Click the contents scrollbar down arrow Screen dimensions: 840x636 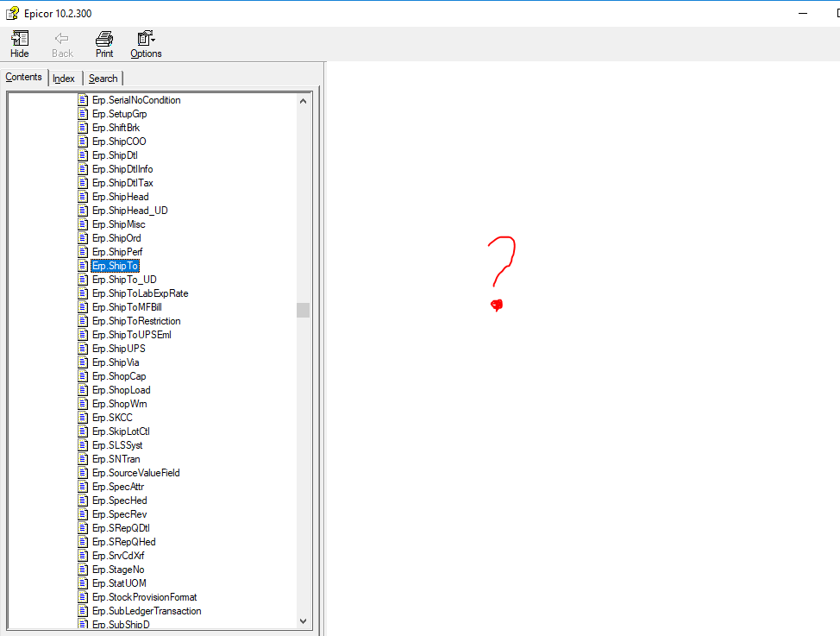click(304, 621)
